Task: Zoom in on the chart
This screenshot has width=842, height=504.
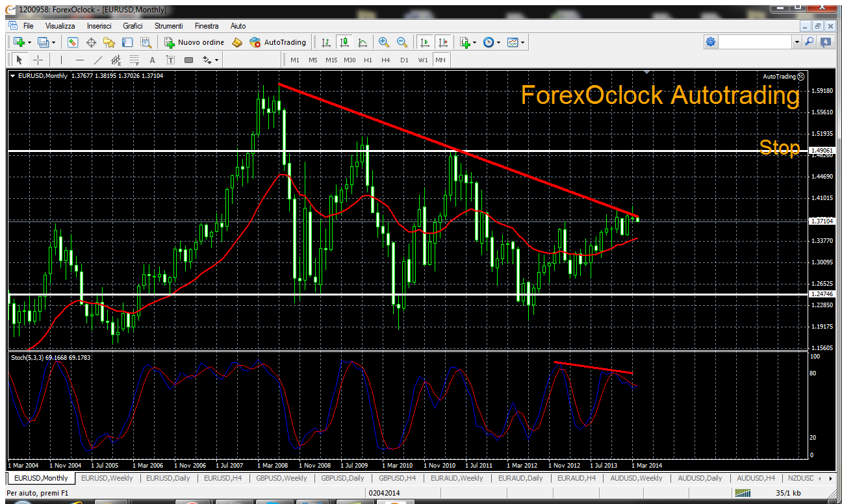Action: [x=384, y=42]
